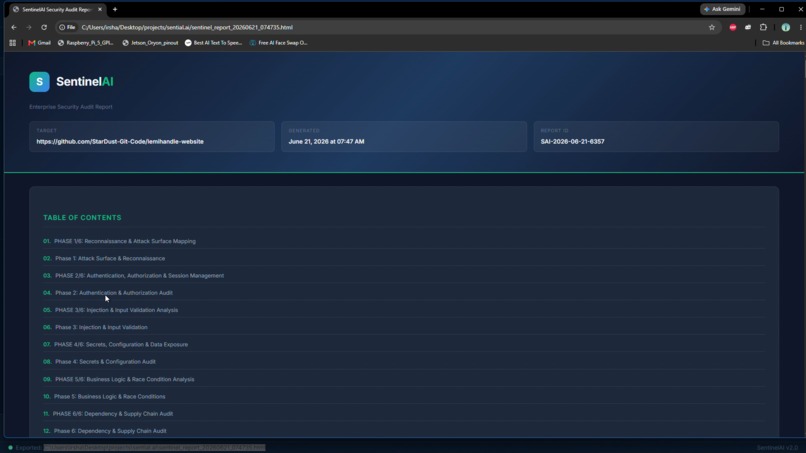Click the red extension icon in toolbar
Image resolution: width=806 pixels, height=453 pixels.
733,27
